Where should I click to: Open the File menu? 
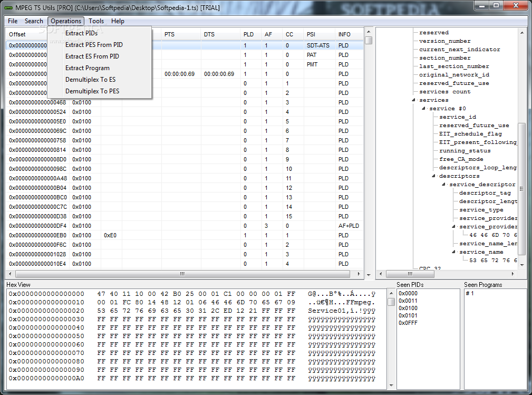pyautogui.click(x=13, y=21)
